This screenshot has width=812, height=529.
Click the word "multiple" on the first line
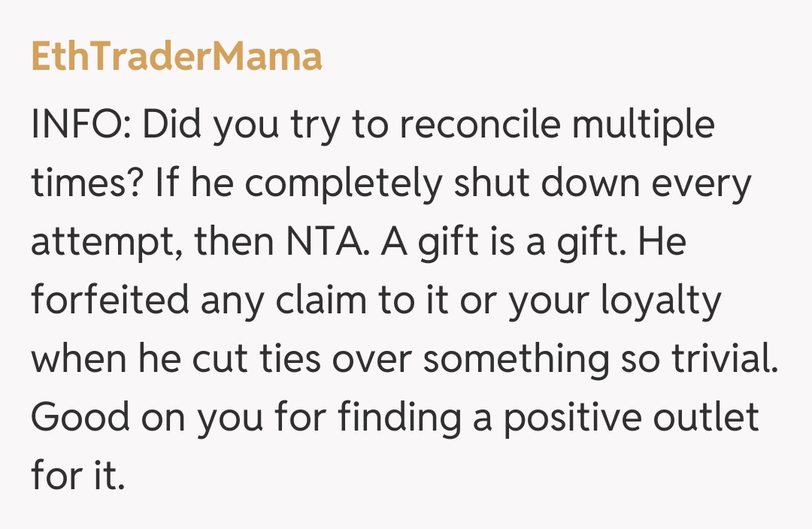coord(643,125)
